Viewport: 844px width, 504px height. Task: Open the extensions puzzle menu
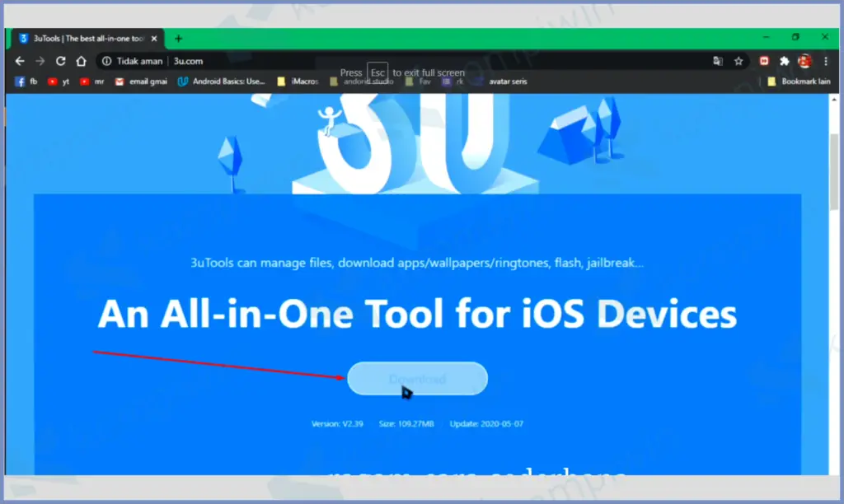[x=785, y=61]
